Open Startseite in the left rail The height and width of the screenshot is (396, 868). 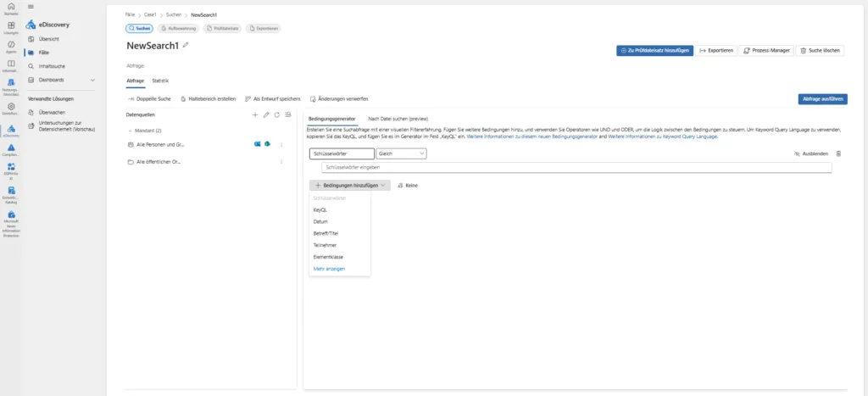[11, 8]
